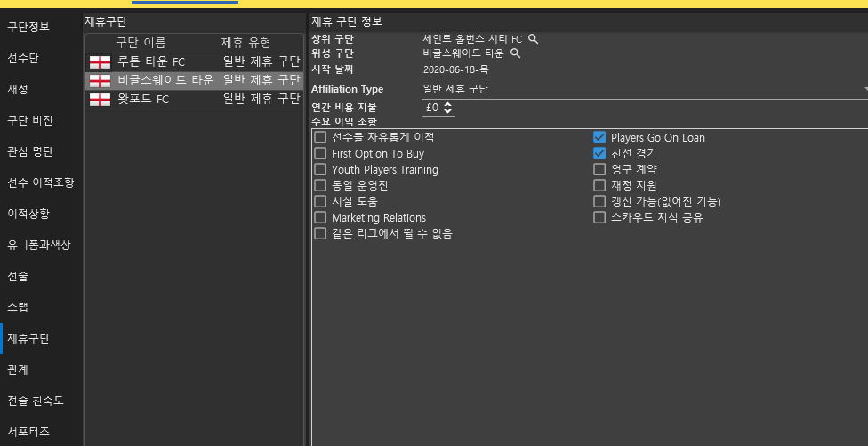The width and height of the screenshot is (868, 446).
Task: Tick the 재정 지원 checkbox
Action: pos(599,185)
